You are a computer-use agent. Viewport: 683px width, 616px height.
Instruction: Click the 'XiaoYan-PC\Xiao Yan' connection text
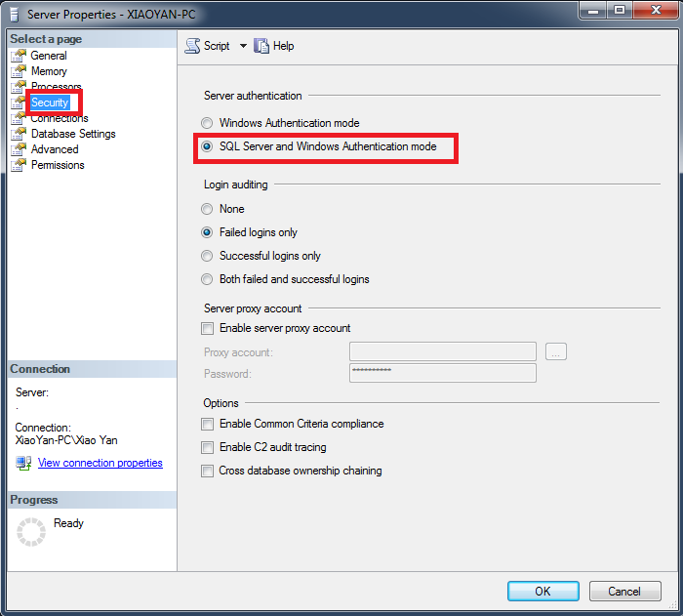tap(66, 440)
